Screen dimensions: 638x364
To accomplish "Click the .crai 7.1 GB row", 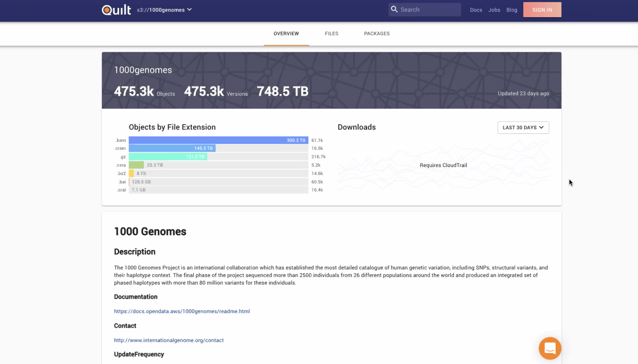I will [x=219, y=190].
